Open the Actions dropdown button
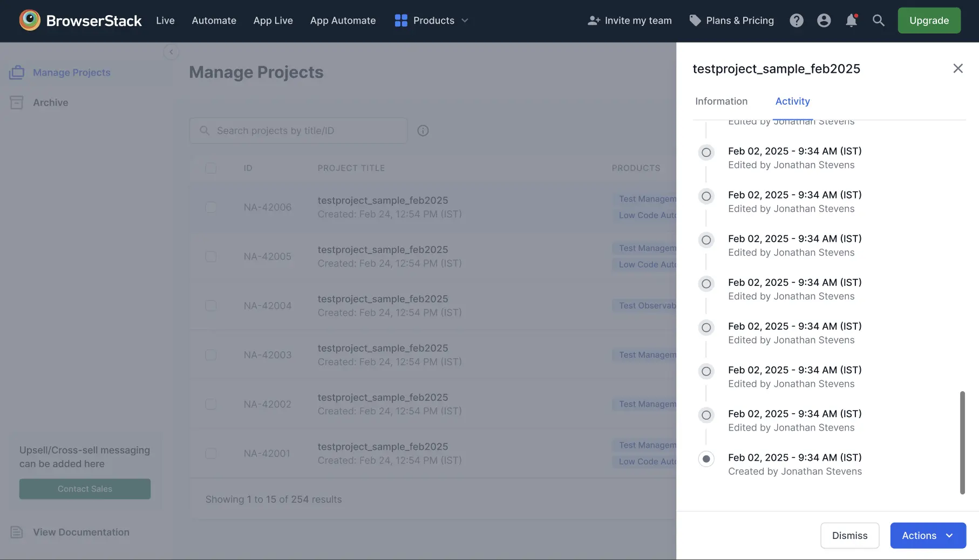The height and width of the screenshot is (560, 979). click(x=928, y=535)
